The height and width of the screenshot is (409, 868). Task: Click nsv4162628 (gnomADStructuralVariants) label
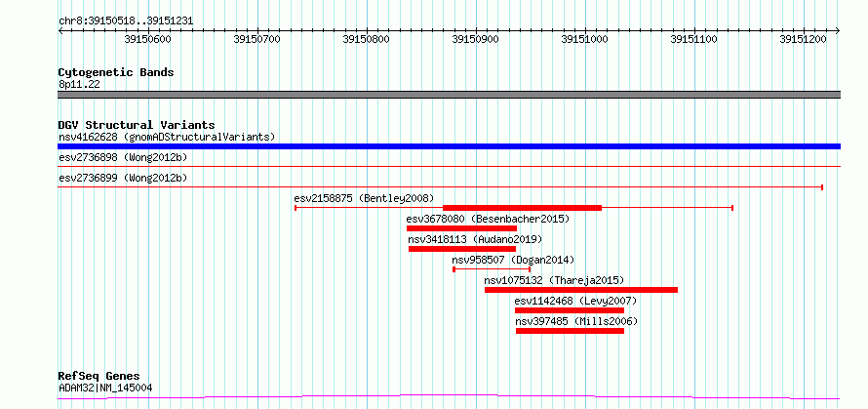167,137
